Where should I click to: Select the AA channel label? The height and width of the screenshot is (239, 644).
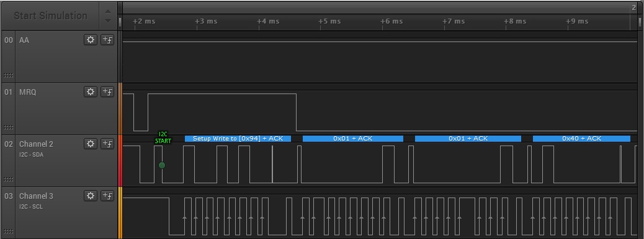24,40
